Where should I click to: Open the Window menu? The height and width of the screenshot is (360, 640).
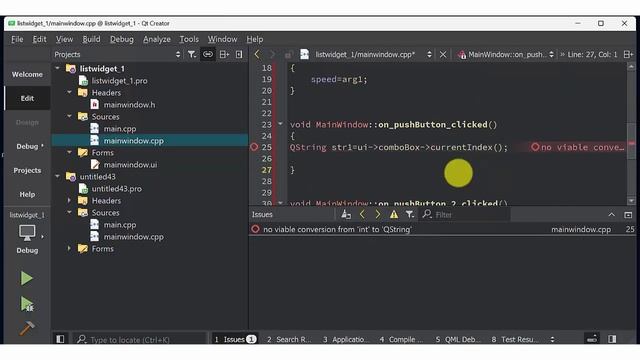tap(222, 39)
